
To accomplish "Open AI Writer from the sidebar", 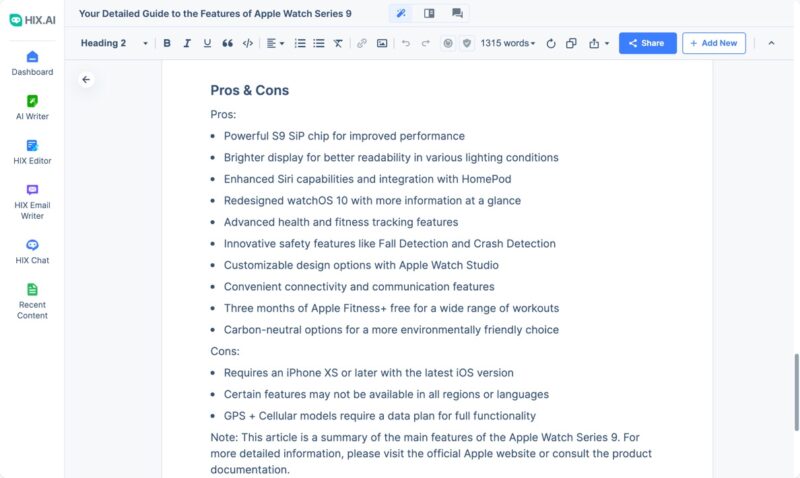I will click(32, 106).
